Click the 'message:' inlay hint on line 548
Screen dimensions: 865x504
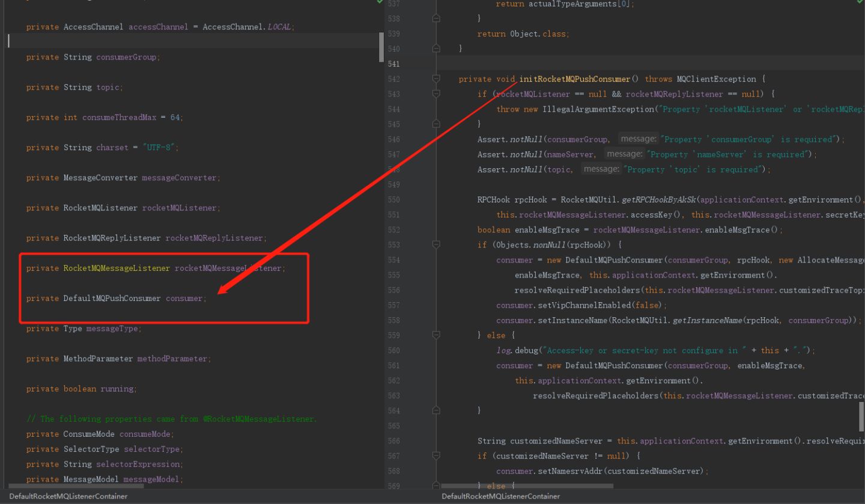(601, 169)
